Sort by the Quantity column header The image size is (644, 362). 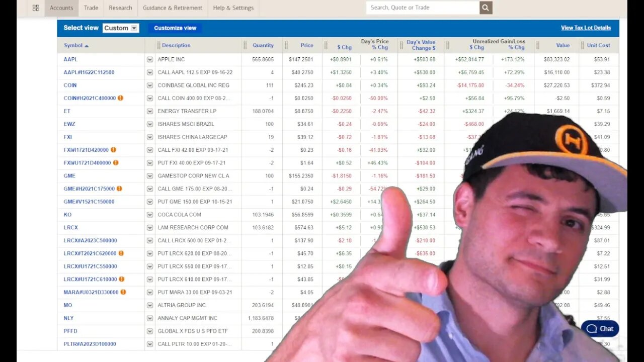[263, 45]
